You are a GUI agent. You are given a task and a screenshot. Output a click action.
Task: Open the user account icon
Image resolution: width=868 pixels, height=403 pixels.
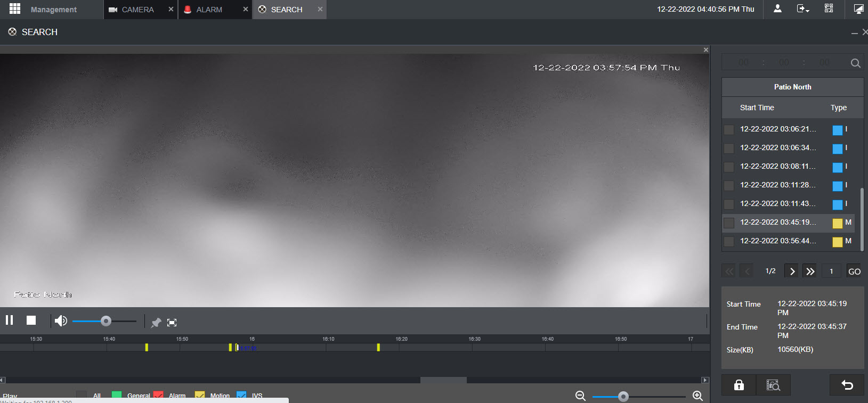pos(777,9)
